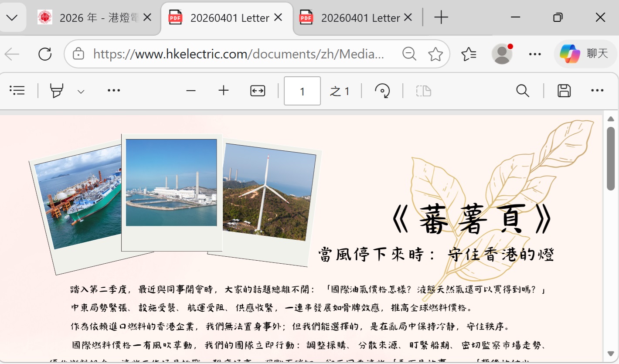Rotate the PDF page
Image resolution: width=619 pixels, height=364 pixels.
382,91
